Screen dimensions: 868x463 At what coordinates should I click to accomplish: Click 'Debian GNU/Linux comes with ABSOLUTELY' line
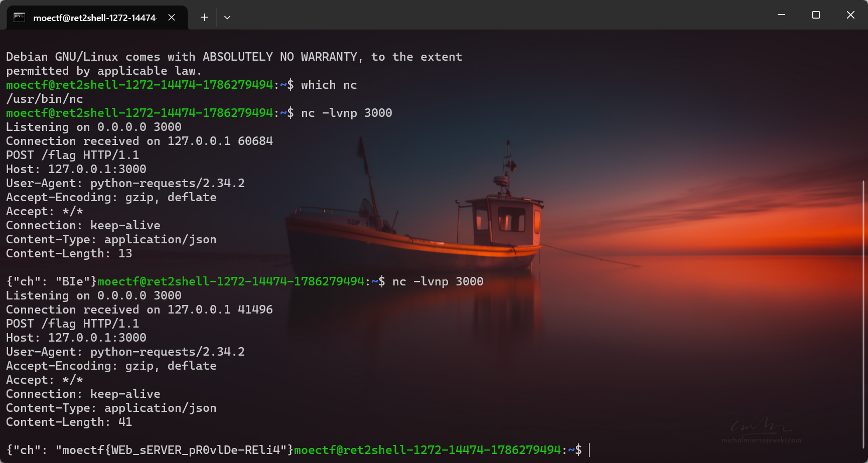234,57
